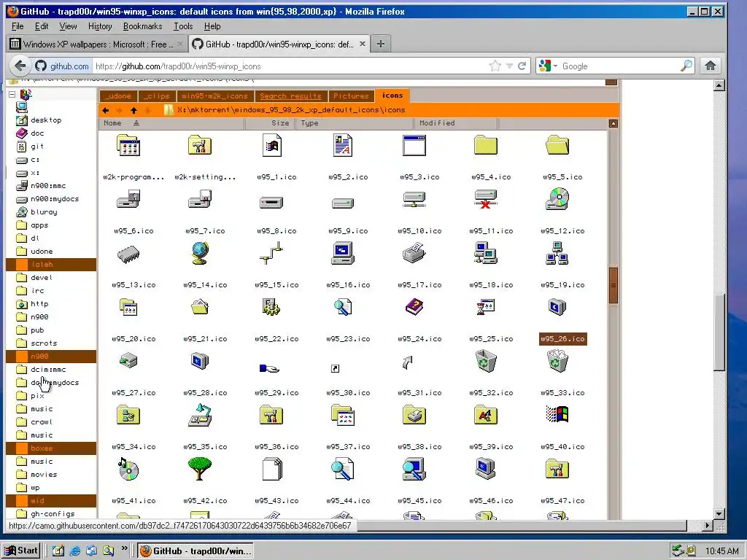Select the w95_28.ico monitor icon
747x560 pixels.
200,361
